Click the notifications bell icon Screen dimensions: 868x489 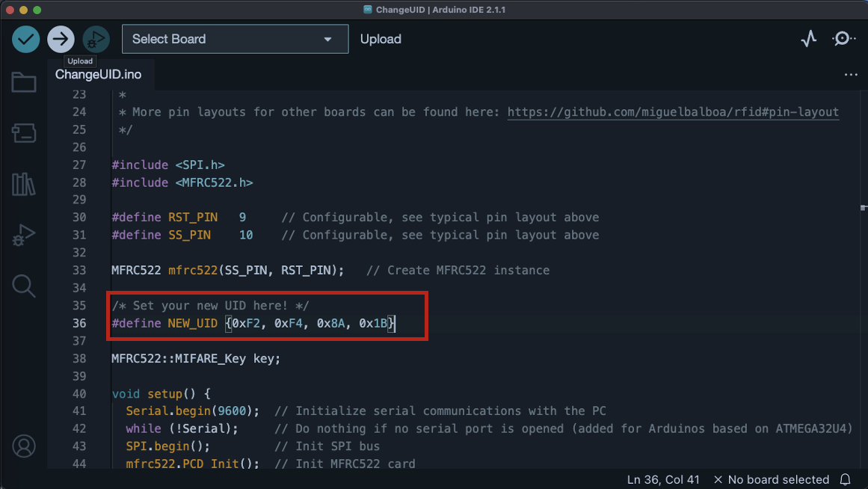pyautogui.click(x=846, y=479)
